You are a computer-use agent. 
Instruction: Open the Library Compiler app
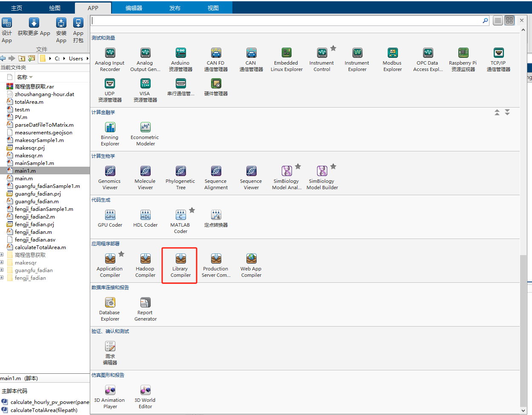click(180, 265)
